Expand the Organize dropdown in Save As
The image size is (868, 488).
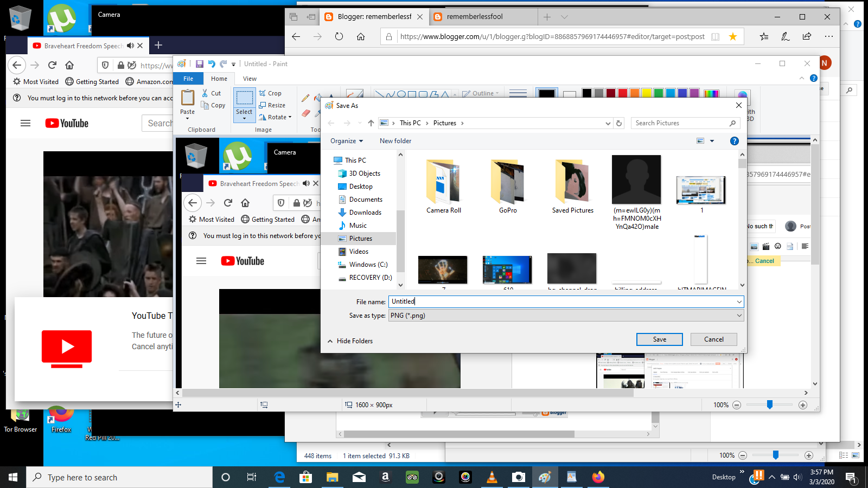[x=347, y=141]
